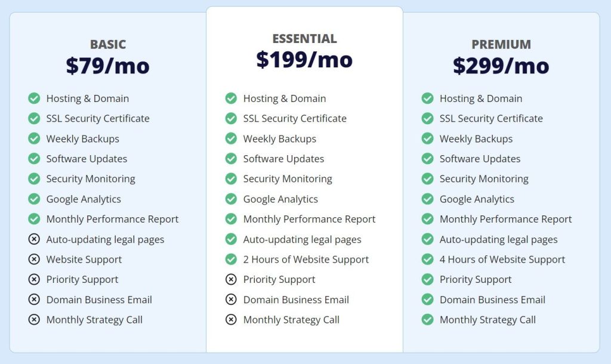Click the Premium plan Priority Support checkmark icon
611x364 pixels.
tap(427, 279)
